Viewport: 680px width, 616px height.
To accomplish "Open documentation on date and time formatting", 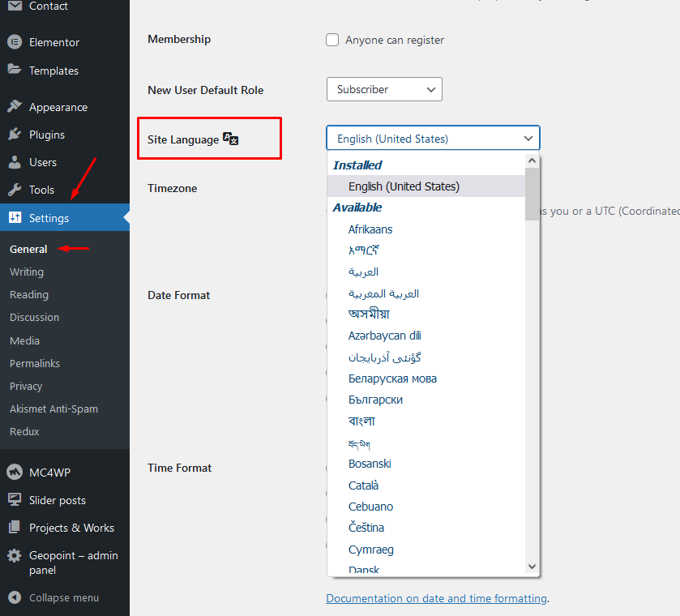I will pos(436,598).
